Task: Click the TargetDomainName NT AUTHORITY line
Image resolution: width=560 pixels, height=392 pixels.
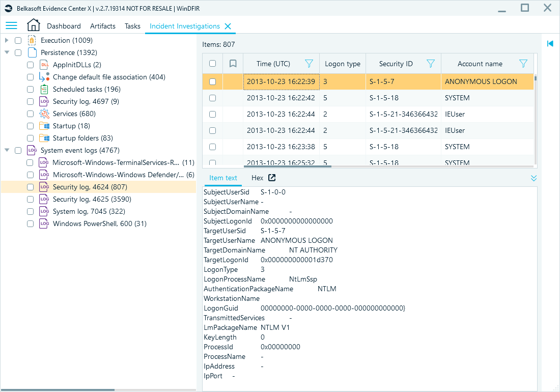Action: (x=270, y=250)
